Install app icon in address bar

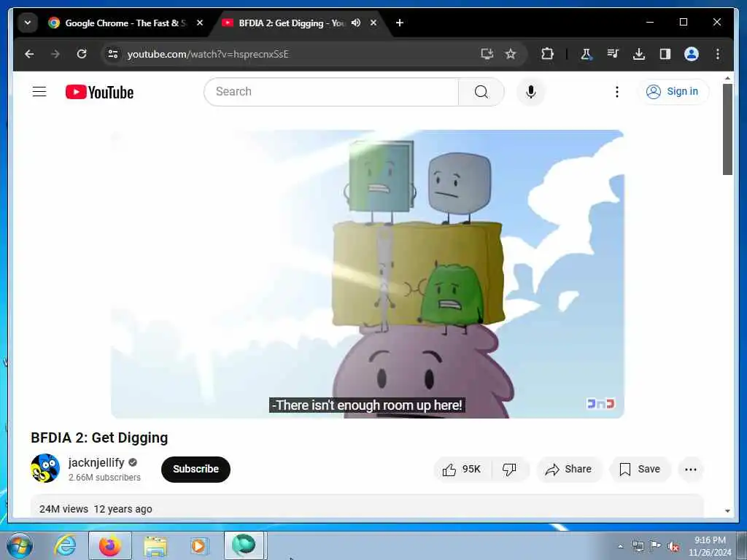click(x=487, y=54)
